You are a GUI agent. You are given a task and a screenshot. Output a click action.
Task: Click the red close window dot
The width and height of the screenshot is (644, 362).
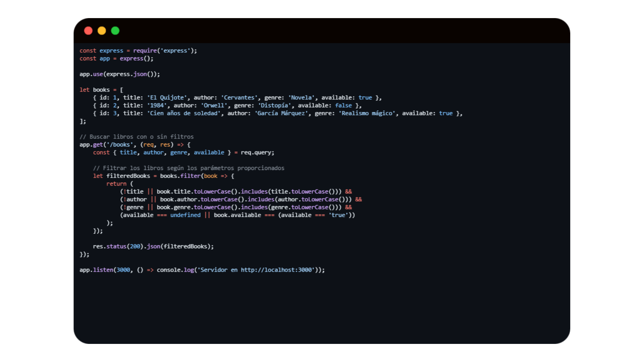click(88, 31)
